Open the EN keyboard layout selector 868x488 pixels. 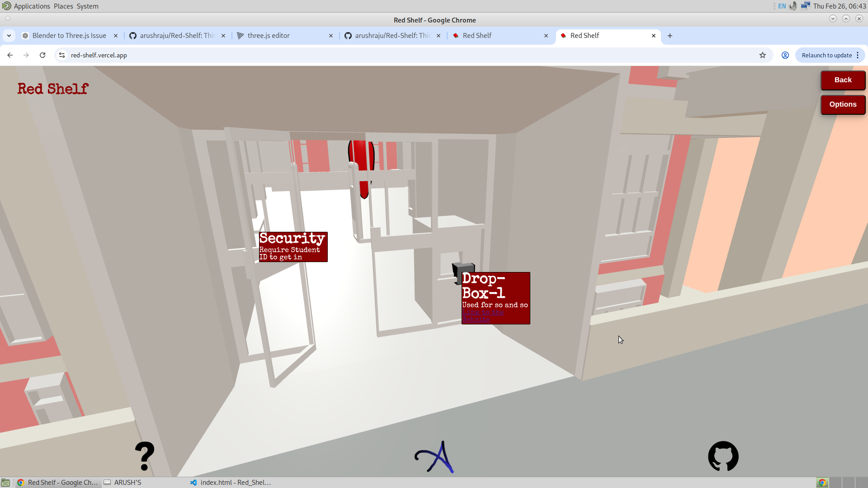pos(783,6)
